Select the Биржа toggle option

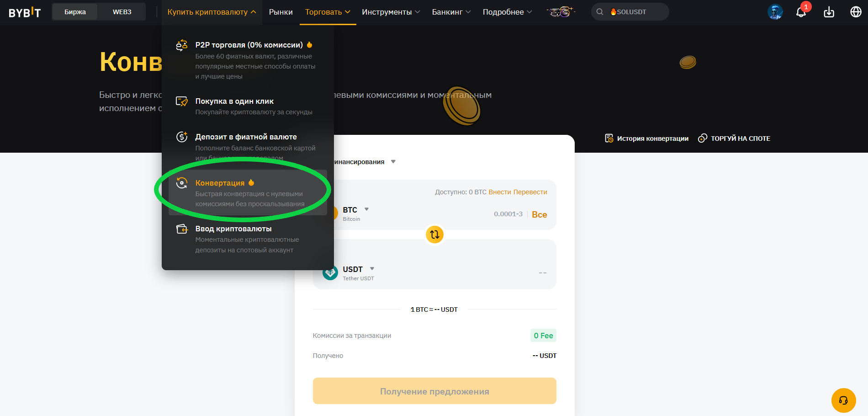75,12
